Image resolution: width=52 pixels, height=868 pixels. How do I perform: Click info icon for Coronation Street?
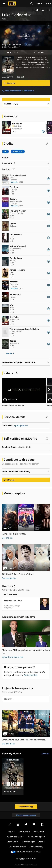click(x=48, y=179)
